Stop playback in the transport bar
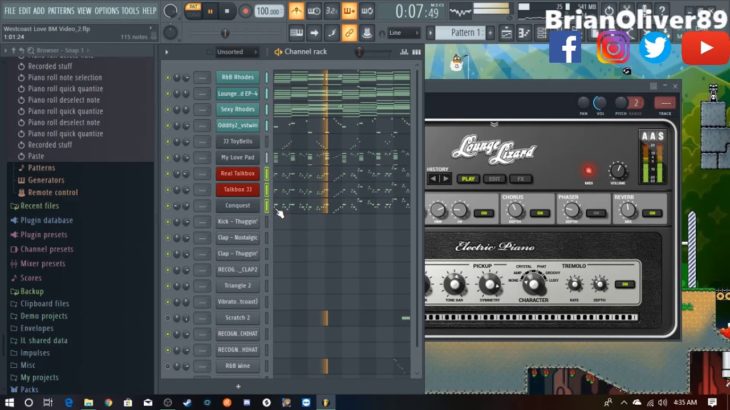Image resolution: width=730 pixels, height=410 pixels. tap(227, 12)
